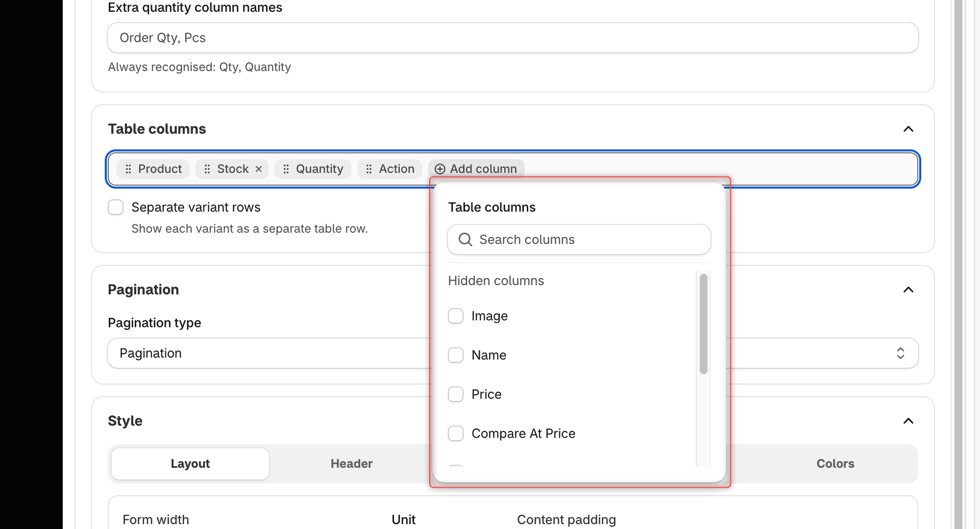
Task: Collapse the Pagination section
Action: (x=908, y=290)
